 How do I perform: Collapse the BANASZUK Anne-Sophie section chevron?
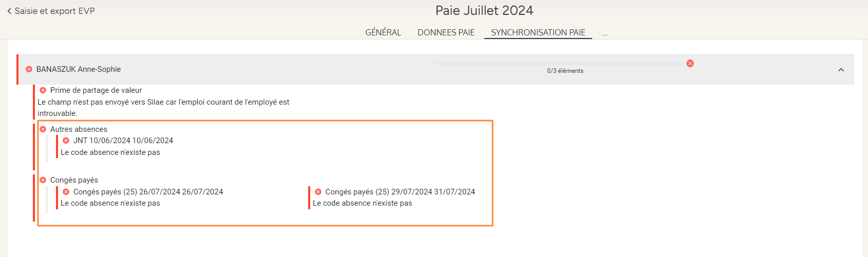click(841, 70)
